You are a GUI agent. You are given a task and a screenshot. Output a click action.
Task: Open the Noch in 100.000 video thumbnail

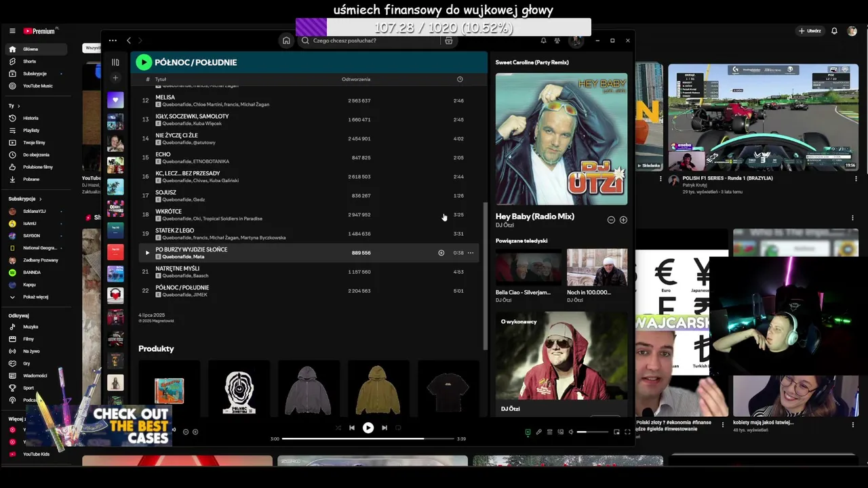[x=597, y=267]
